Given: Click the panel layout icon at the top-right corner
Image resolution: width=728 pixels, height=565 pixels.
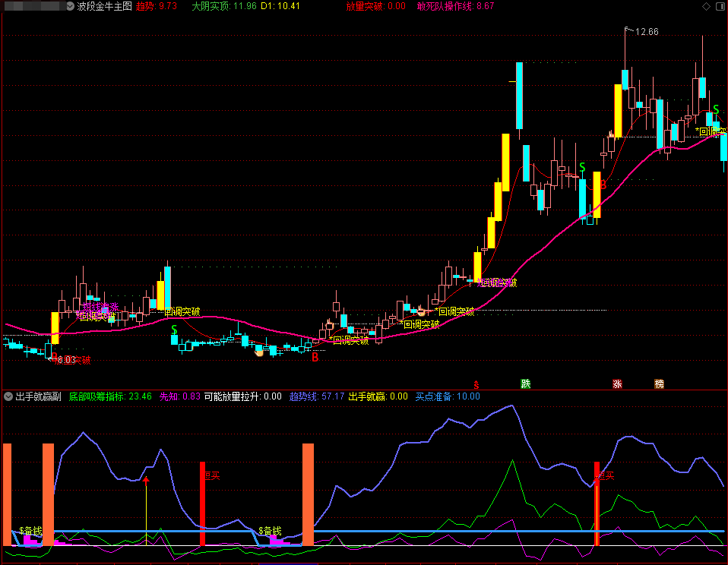Looking at the screenshot, I should point(720,6).
